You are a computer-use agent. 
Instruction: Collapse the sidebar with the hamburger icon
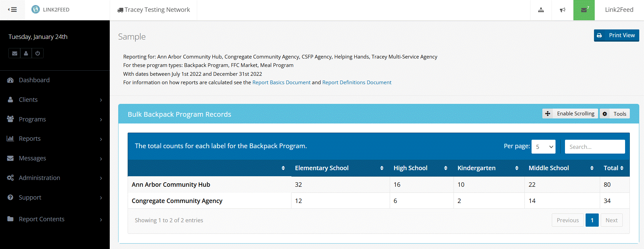12,9
